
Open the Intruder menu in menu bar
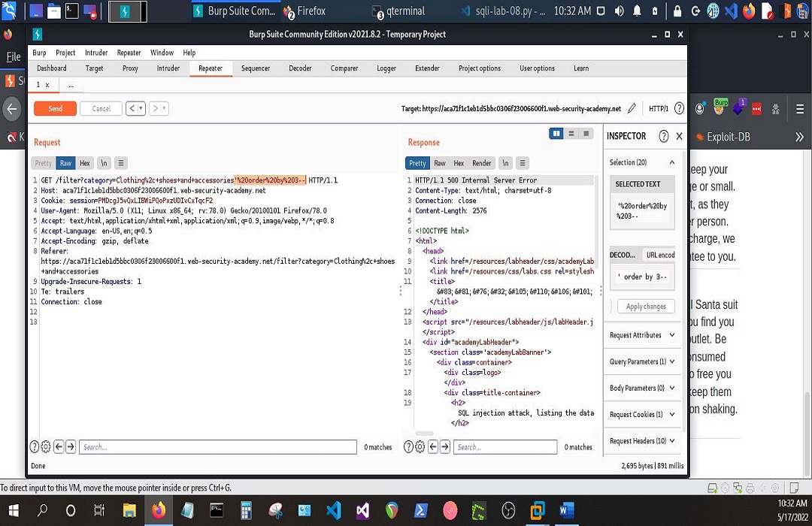(x=96, y=53)
